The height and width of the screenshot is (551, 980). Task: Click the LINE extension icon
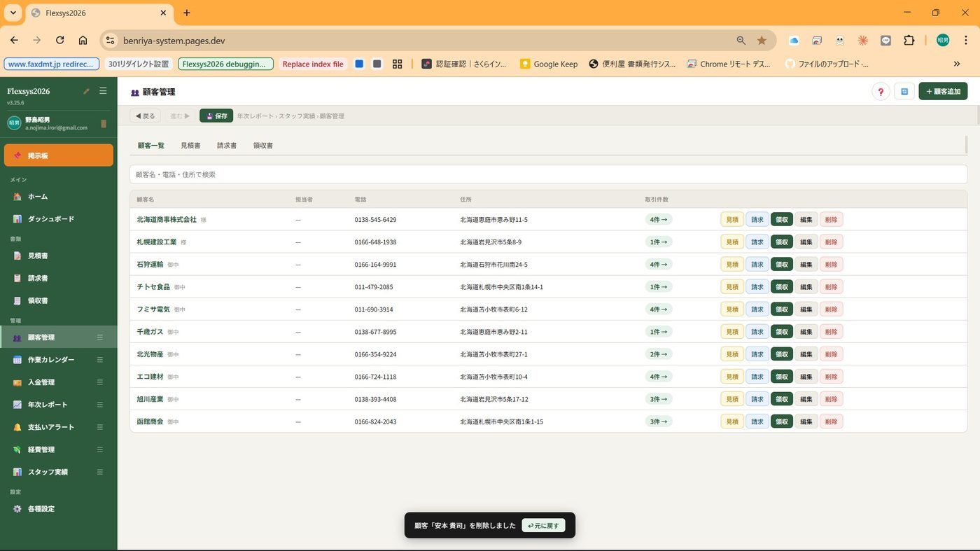point(886,41)
